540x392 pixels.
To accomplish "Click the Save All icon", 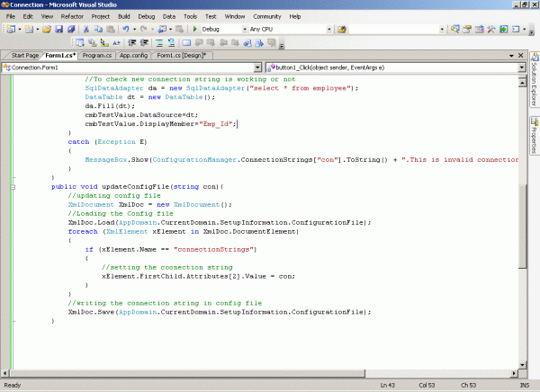I will click(71, 30).
